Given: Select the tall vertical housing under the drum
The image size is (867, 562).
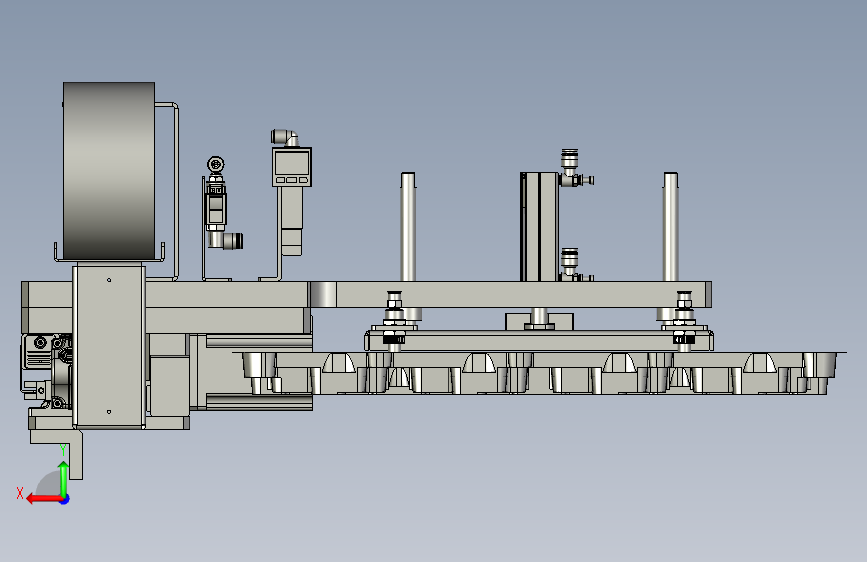Looking at the screenshot, I should [x=109, y=346].
